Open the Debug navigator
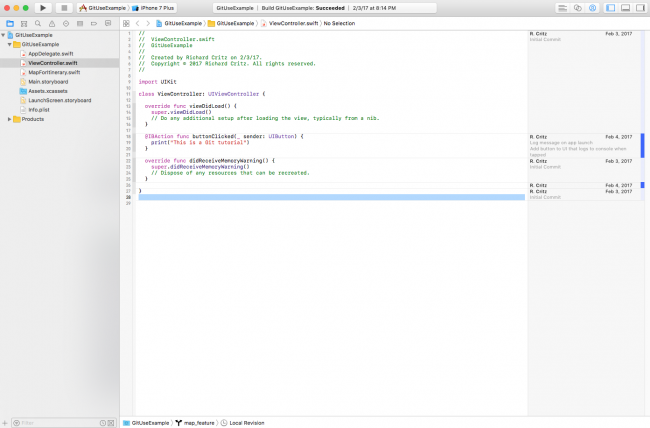 pos(80,24)
